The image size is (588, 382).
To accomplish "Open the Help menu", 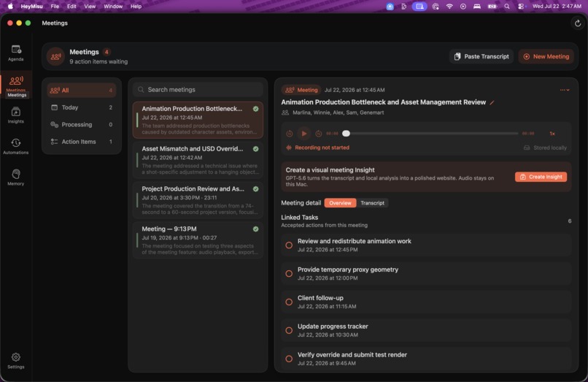I will (136, 7).
